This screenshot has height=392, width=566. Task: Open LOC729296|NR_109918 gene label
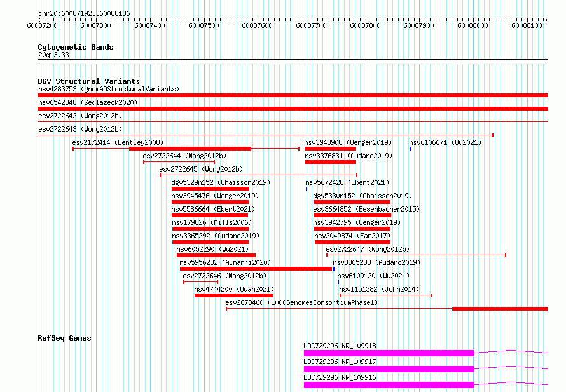click(x=340, y=346)
